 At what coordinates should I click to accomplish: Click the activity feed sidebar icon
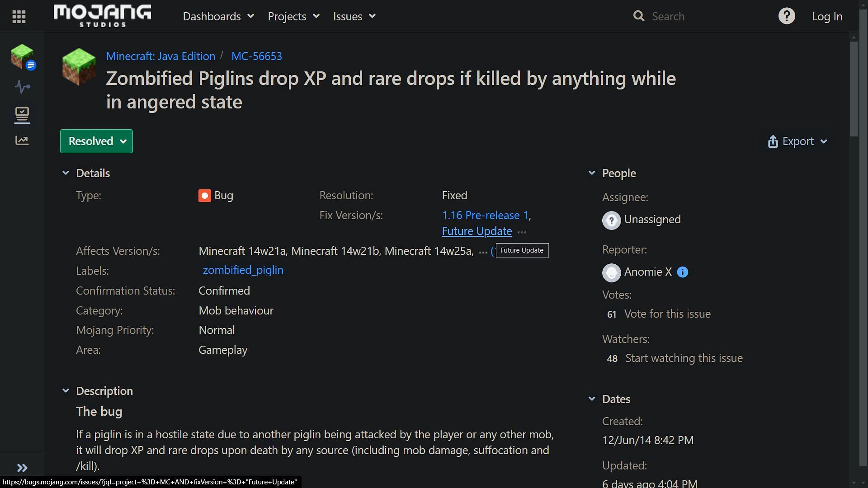point(22,86)
